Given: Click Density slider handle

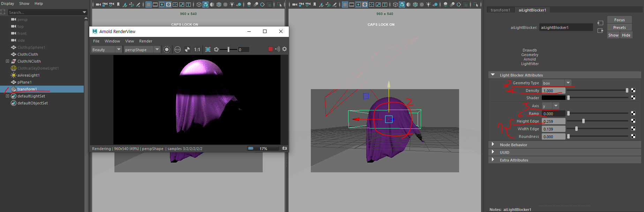Looking at the screenshot, I should [x=627, y=90].
